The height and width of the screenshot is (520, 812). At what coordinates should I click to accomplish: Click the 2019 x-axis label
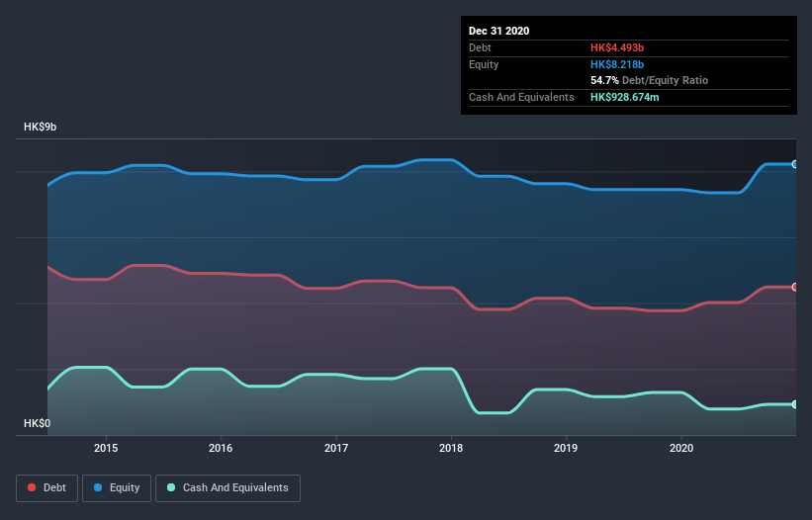point(566,448)
